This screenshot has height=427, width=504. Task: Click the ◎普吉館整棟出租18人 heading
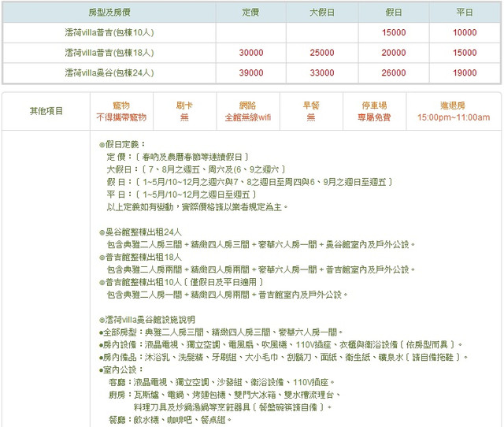140,258
